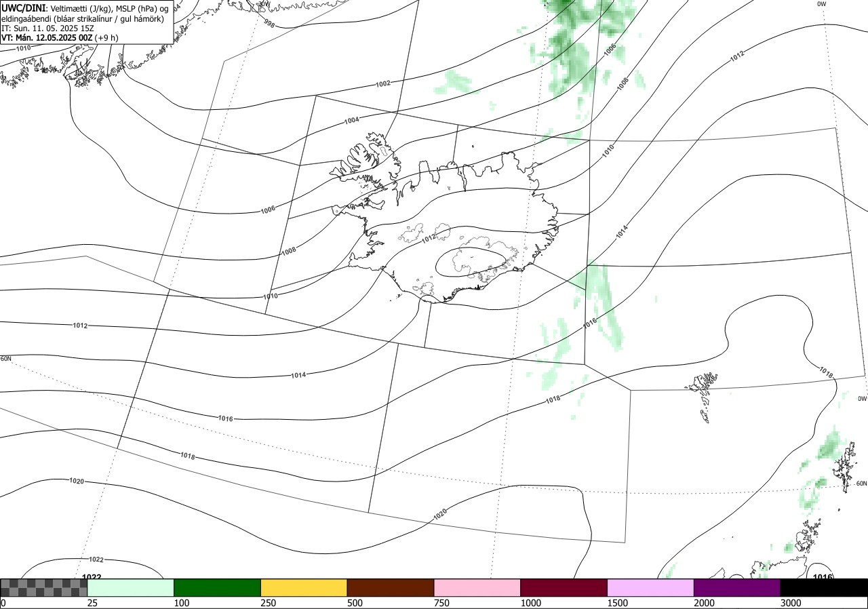868x609 pixels.
Task: Click legend value "750"
Action: (x=441, y=603)
